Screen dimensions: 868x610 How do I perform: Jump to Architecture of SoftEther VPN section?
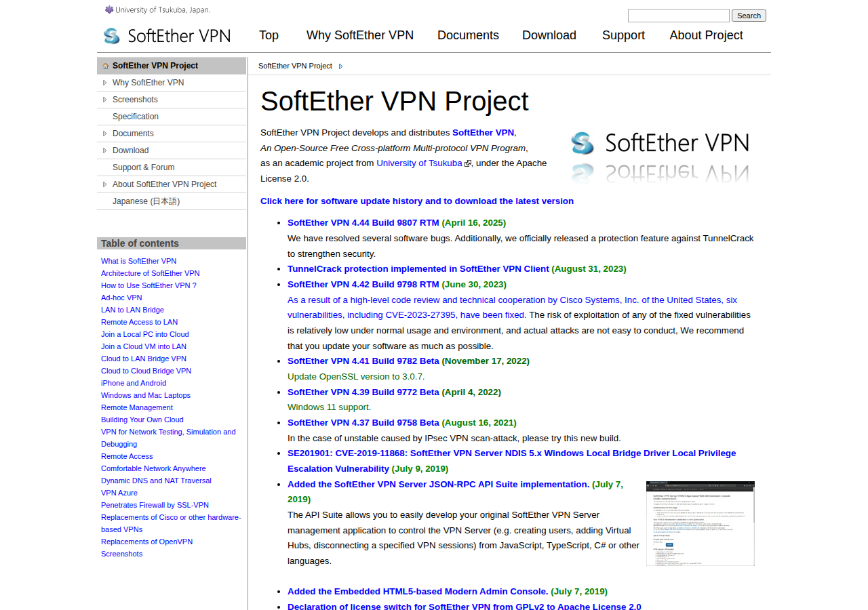pos(151,273)
